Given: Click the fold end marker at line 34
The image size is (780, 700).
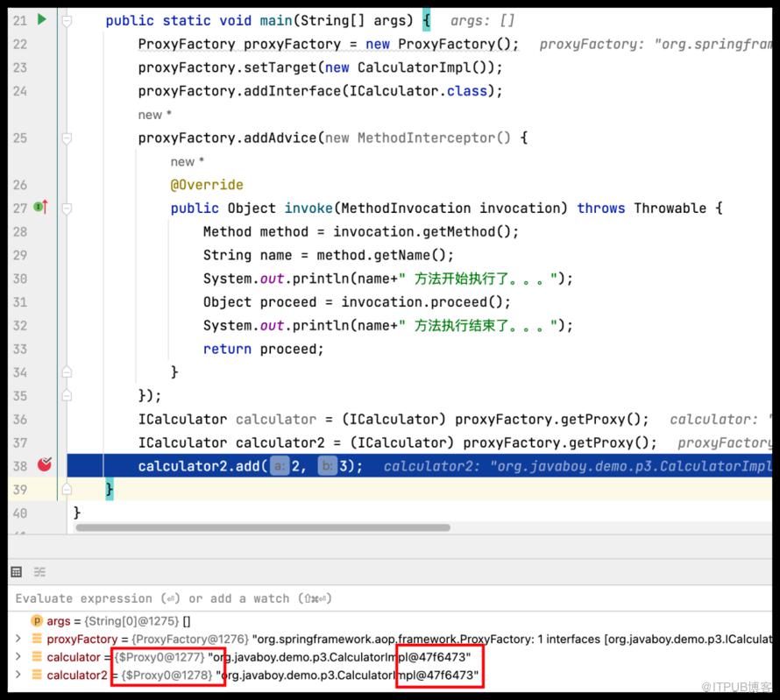Looking at the screenshot, I should tap(67, 371).
